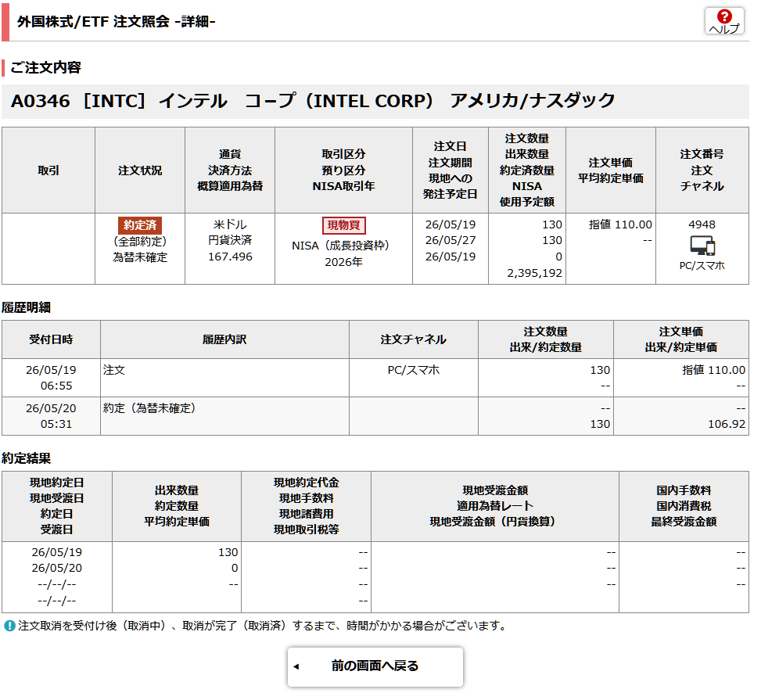
Task: Click the 履歴内訳 column header
Action: click(x=224, y=339)
